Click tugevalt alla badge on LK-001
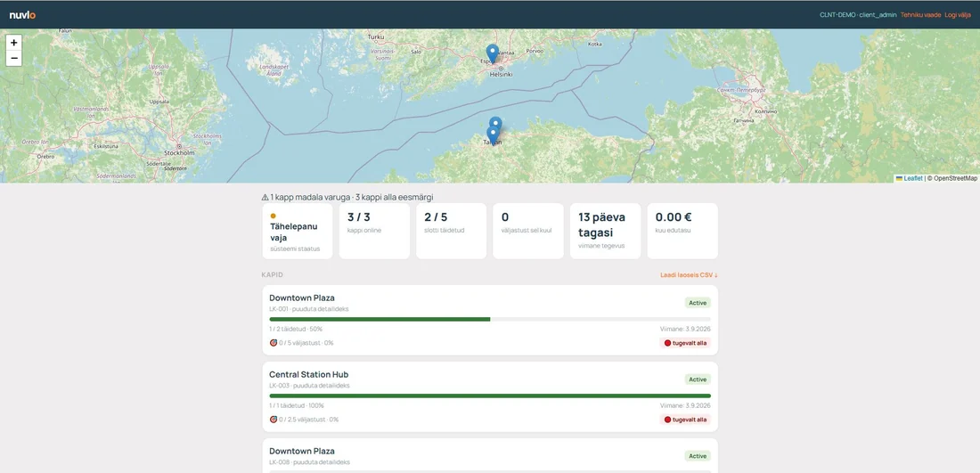The height and width of the screenshot is (473, 980). tap(685, 343)
